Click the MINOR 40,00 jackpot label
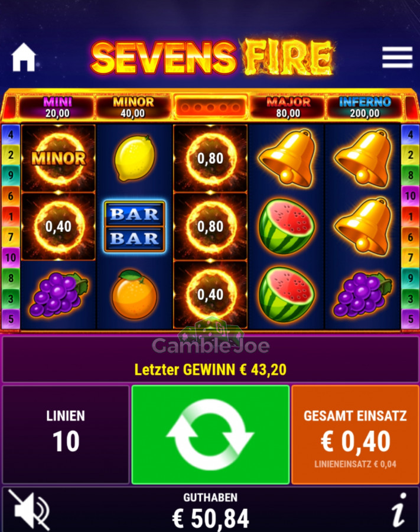 tap(134, 107)
